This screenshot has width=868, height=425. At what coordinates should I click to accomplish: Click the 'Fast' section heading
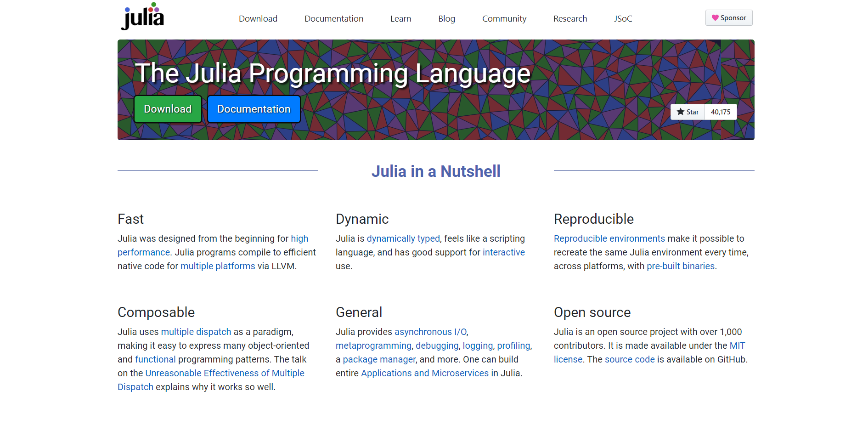click(x=130, y=219)
